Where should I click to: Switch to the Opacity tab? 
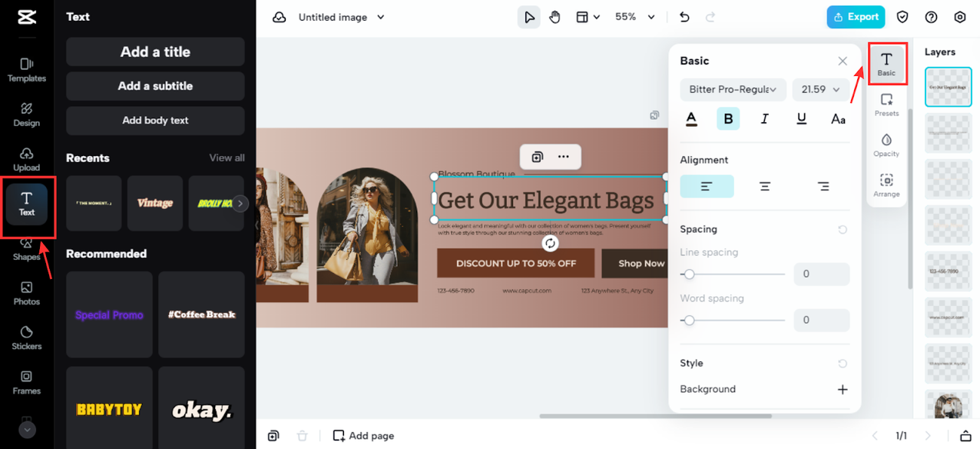(887, 145)
